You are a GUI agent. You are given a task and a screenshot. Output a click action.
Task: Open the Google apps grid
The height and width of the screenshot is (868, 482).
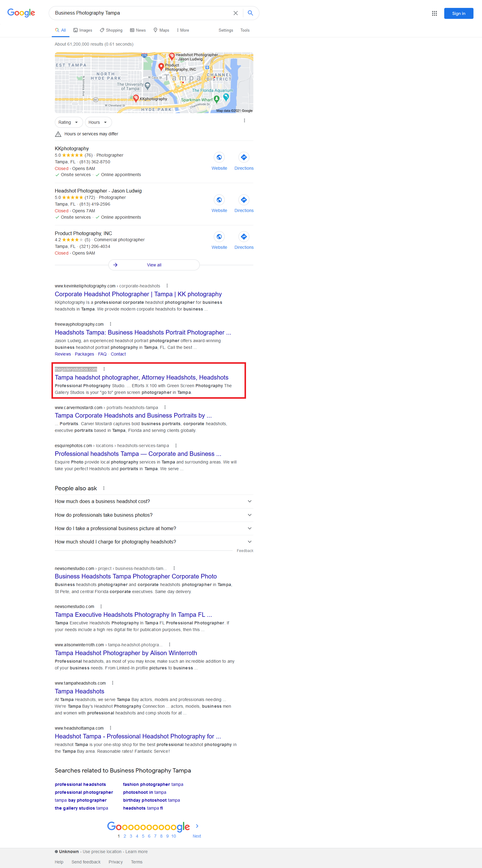coord(434,13)
